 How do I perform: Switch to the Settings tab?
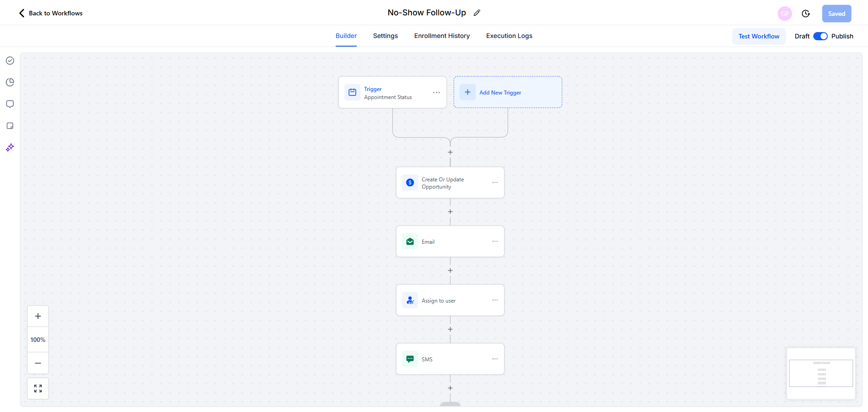(x=386, y=36)
